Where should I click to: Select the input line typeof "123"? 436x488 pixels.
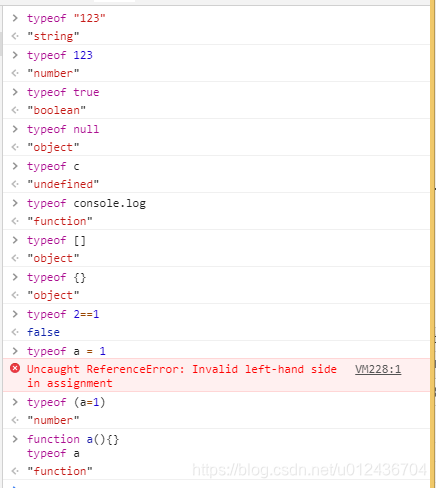point(66,18)
